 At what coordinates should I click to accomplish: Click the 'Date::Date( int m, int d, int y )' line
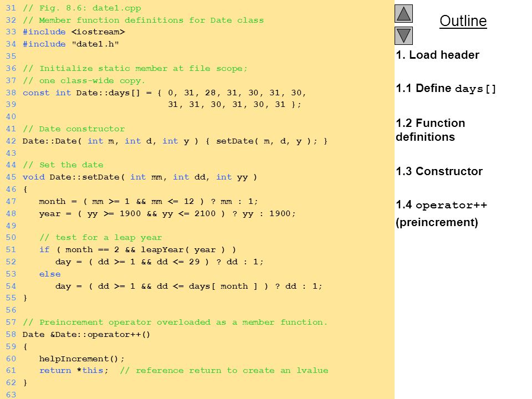click(x=175, y=141)
